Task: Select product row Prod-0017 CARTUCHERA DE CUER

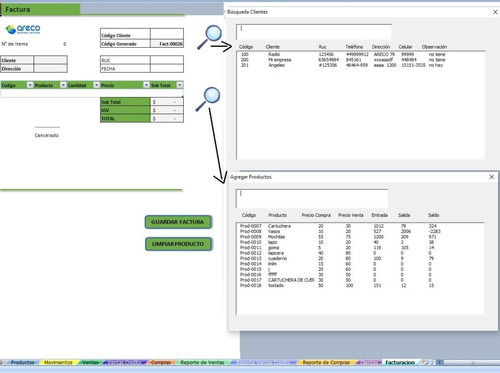Action: [x=360, y=280]
